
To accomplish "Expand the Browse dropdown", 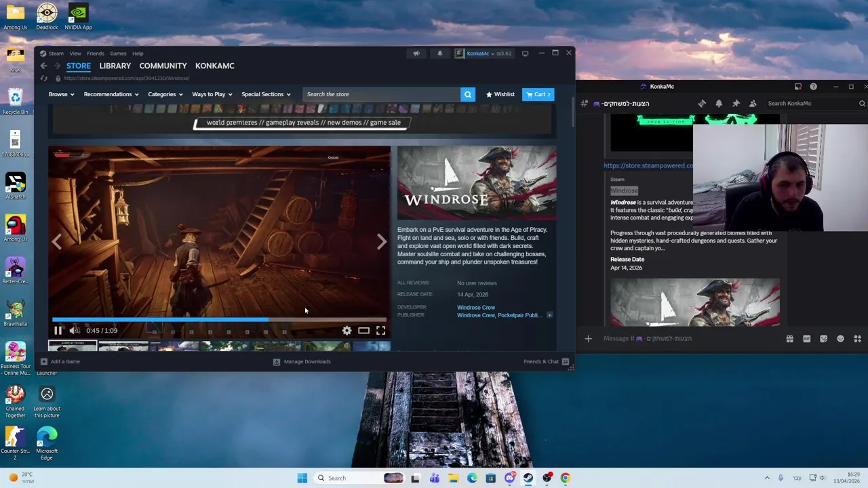I will point(61,94).
